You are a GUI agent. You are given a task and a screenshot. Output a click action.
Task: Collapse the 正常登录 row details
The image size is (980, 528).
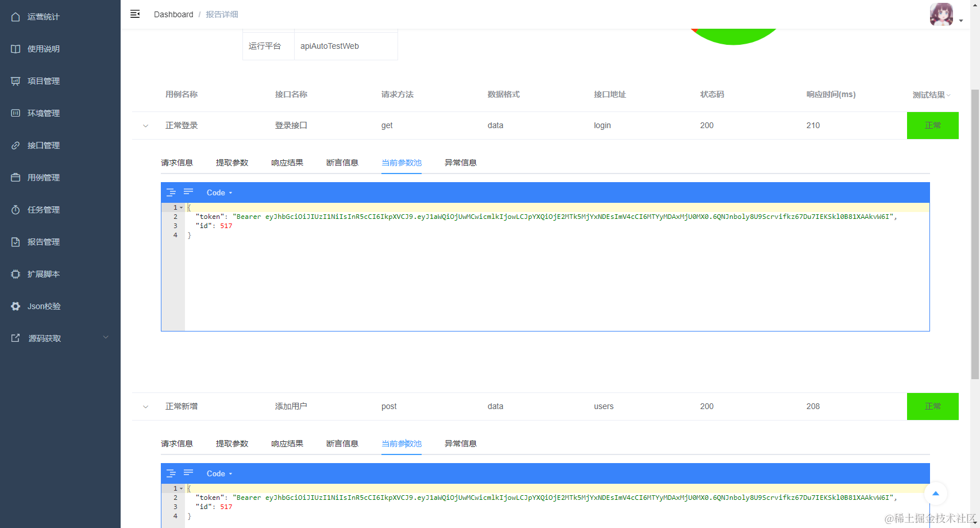tap(146, 126)
